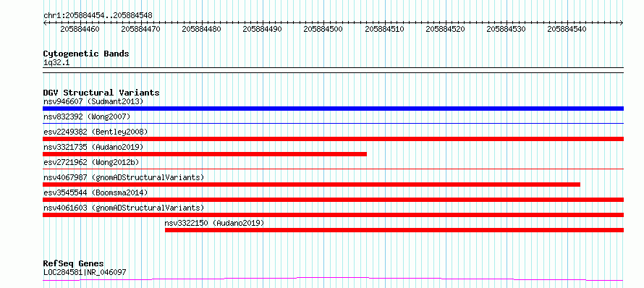Click the ruler's left arrow end
644x288 pixels.
45,23
